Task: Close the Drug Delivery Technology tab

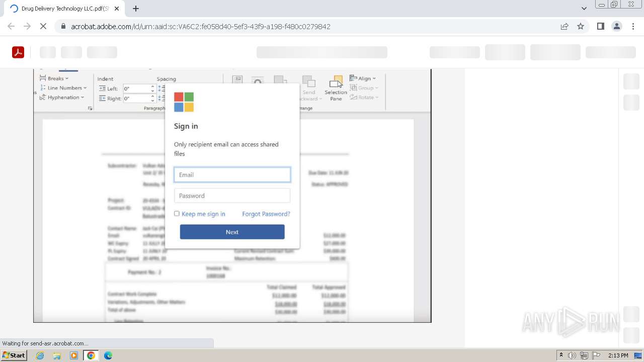Action: [x=117, y=9]
